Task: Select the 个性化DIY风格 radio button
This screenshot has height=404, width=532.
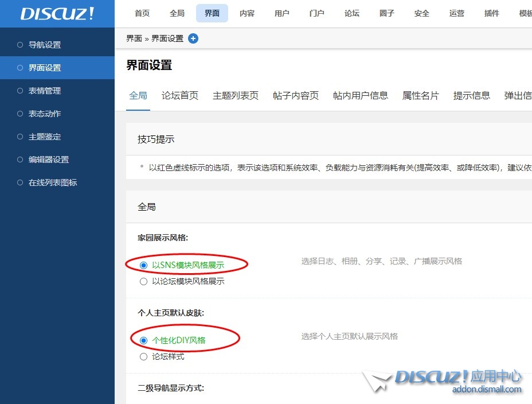Action: (x=143, y=340)
